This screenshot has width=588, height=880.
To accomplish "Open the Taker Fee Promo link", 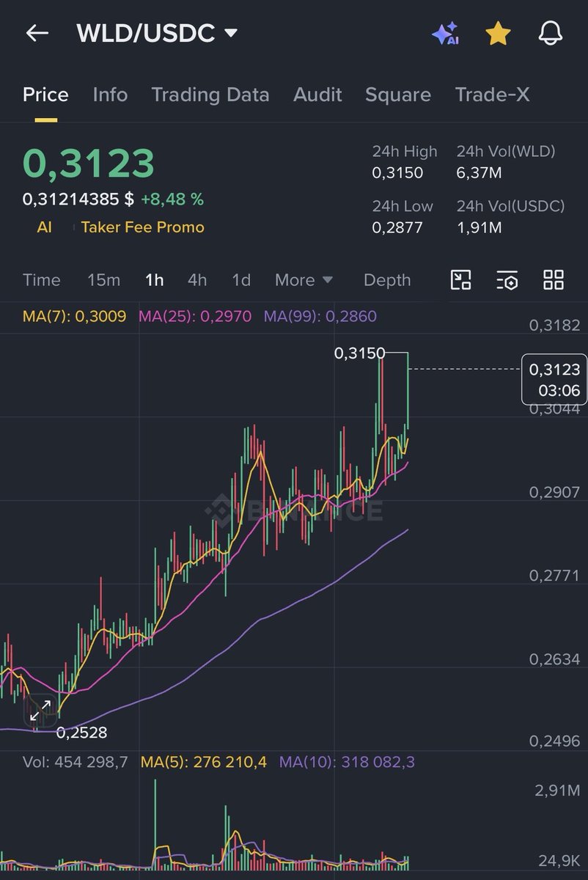I will (x=142, y=227).
